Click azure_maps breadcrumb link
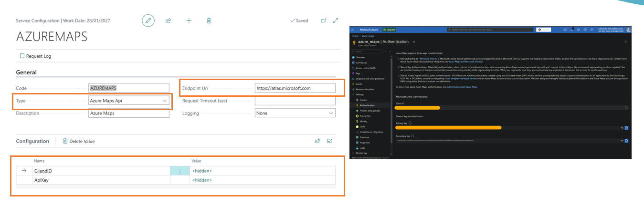The image size is (644, 206). [x=368, y=36]
